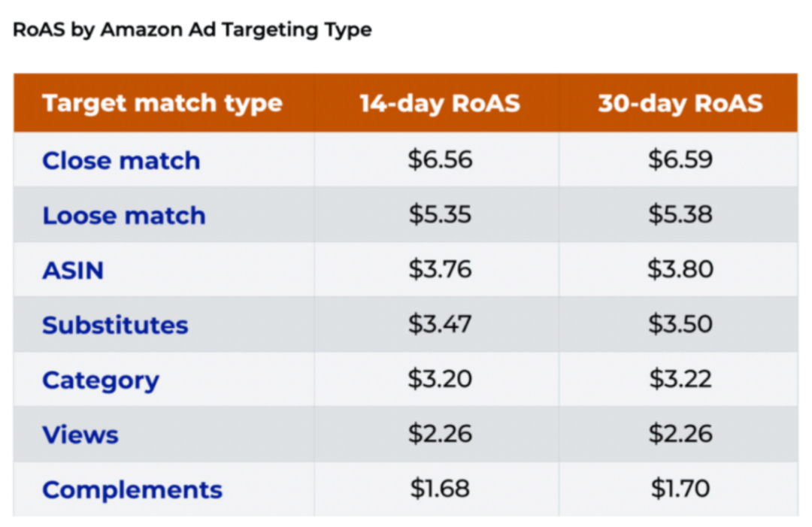Image resolution: width=812 pixels, height=527 pixels.
Task: Click the Close match link
Action: (x=121, y=161)
